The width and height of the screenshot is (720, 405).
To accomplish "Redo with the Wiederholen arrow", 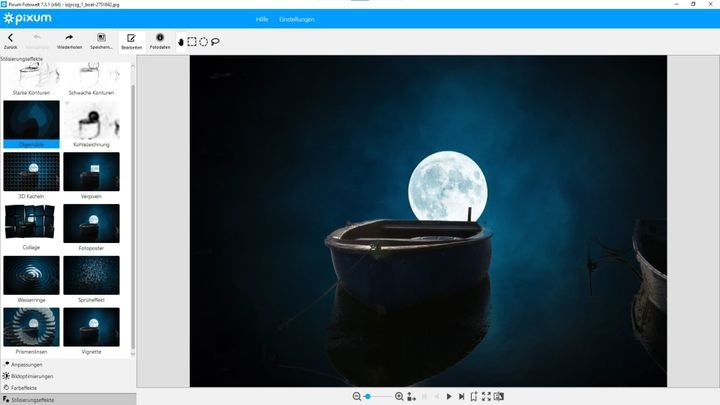I will (x=69, y=41).
